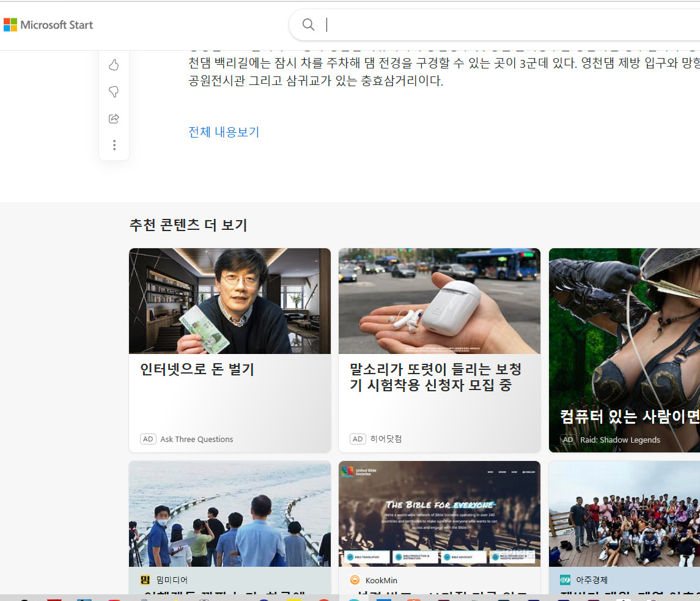Click the 말소리가 또렷이 들리는 보청기 headline
Image resolution: width=700 pixels, height=601 pixels.
pos(436,377)
